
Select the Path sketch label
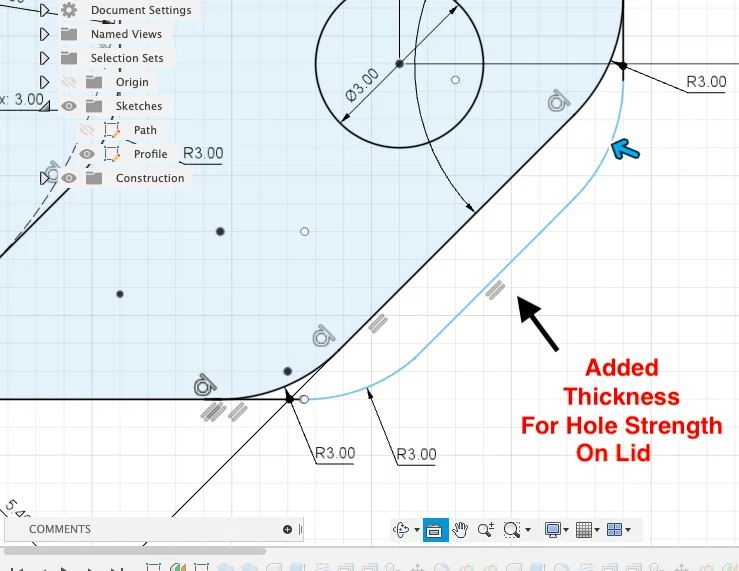pyautogui.click(x=145, y=130)
